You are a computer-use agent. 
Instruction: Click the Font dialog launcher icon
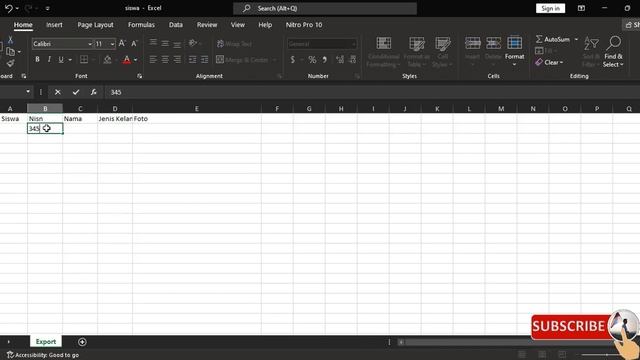[x=140, y=76]
